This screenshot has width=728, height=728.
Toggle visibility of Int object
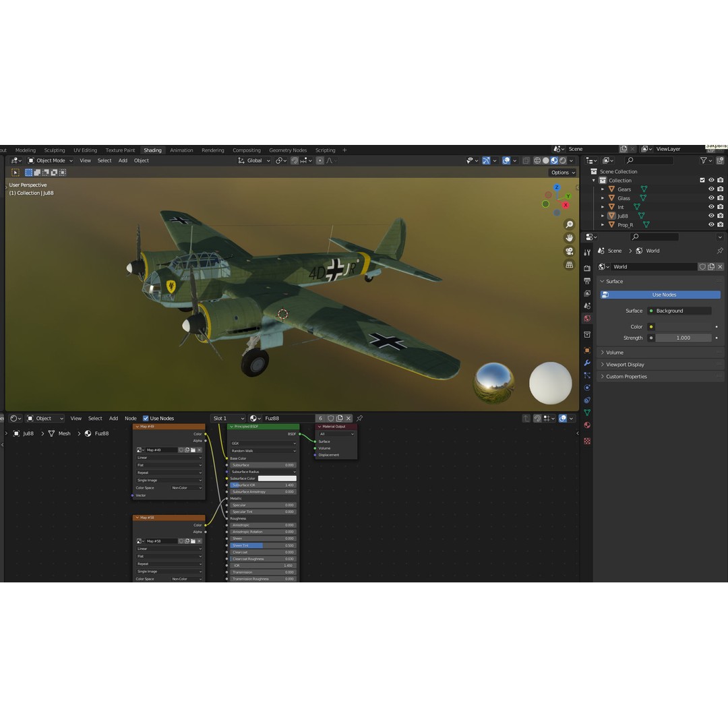click(711, 207)
